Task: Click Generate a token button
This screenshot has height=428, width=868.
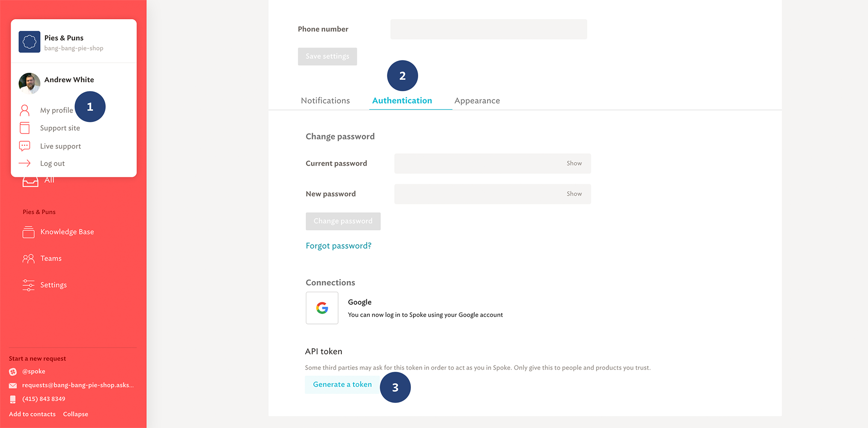Action: point(342,385)
